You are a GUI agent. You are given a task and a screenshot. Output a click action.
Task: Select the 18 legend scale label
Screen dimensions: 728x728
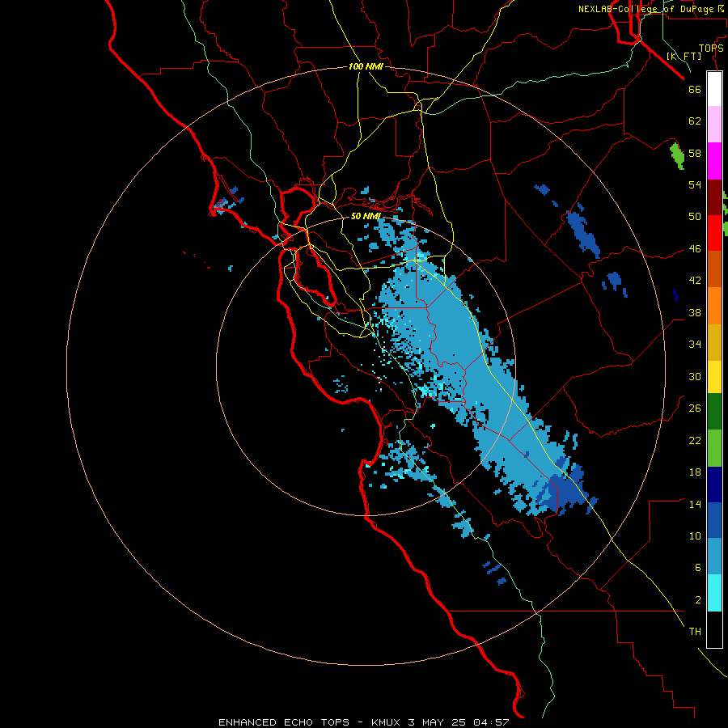(695, 472)
